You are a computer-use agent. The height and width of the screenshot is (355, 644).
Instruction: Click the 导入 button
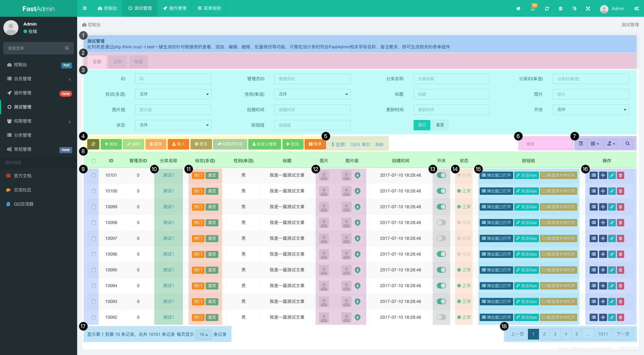coord(178,144)
